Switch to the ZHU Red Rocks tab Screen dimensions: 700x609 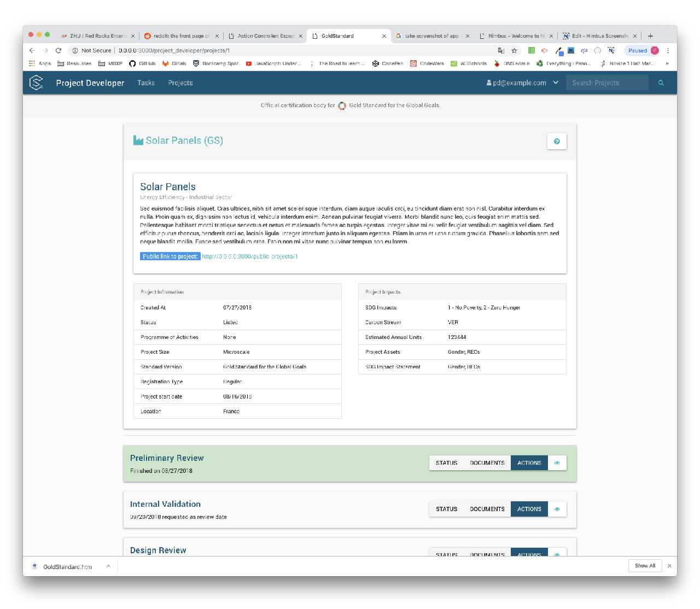pos(97,36)
